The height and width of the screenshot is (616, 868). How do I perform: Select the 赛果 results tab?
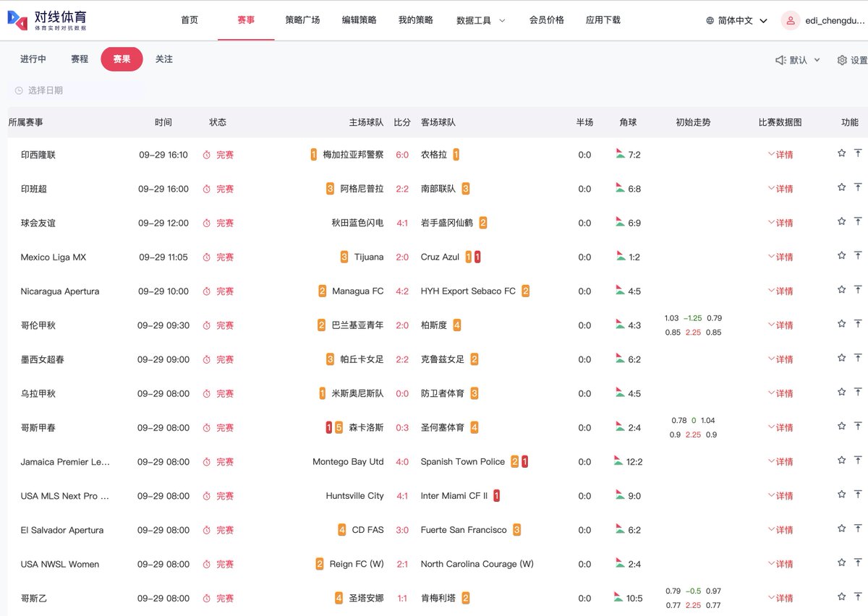pos(122,59)
